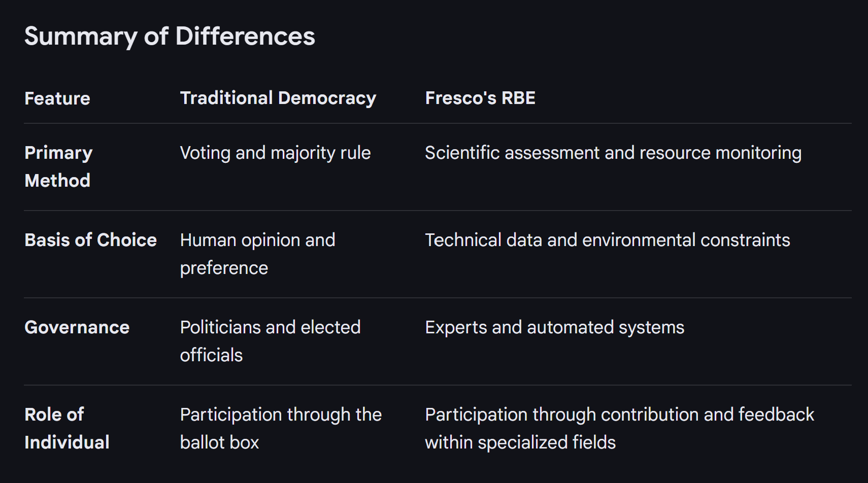This screenshot has width=868, height=483.
Task: Select the 'Primary Method' row label
Action: click(x=58, y=166)
